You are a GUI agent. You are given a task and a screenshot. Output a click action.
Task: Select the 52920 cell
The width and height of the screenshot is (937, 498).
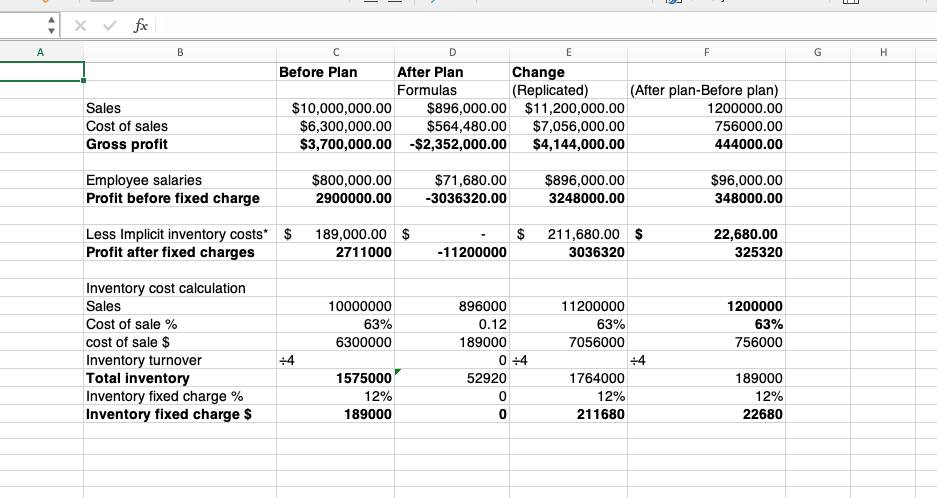(452, 378)
